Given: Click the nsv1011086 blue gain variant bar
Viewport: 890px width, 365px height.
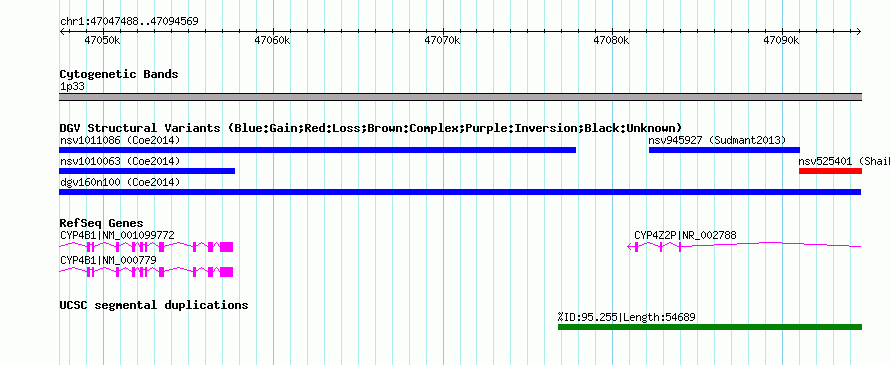Looking at the screenshot, I should [317, 150].
